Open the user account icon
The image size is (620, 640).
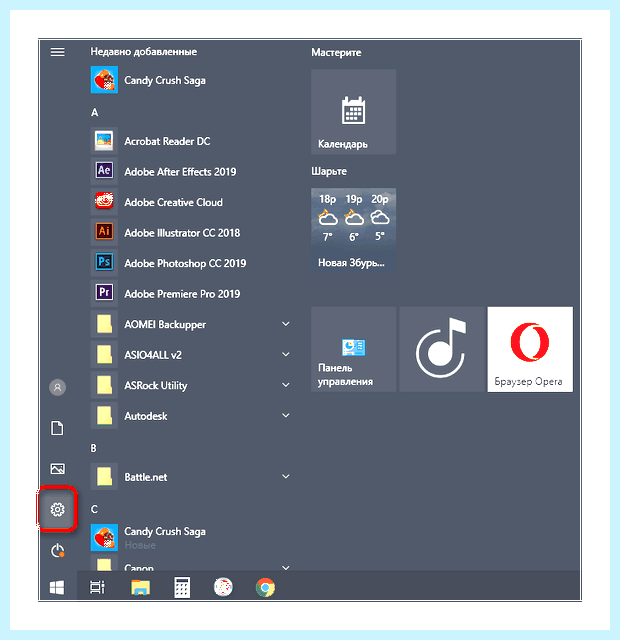[58, 387]
